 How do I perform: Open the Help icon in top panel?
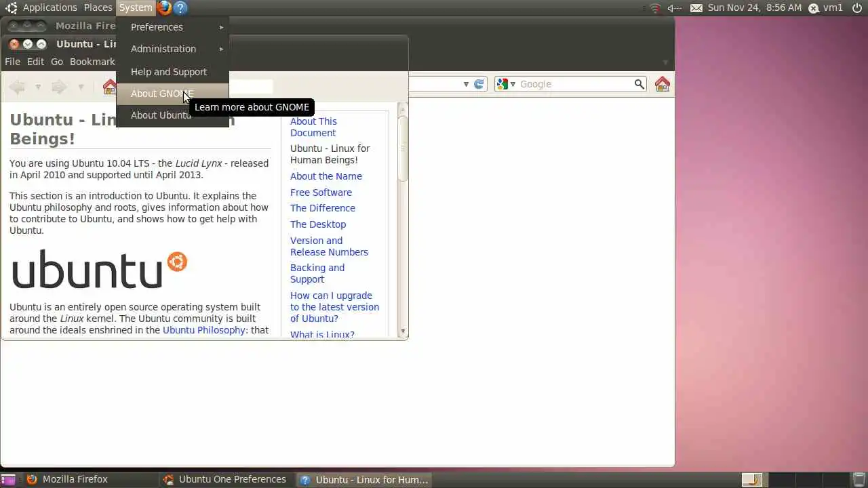coord(180,8)
